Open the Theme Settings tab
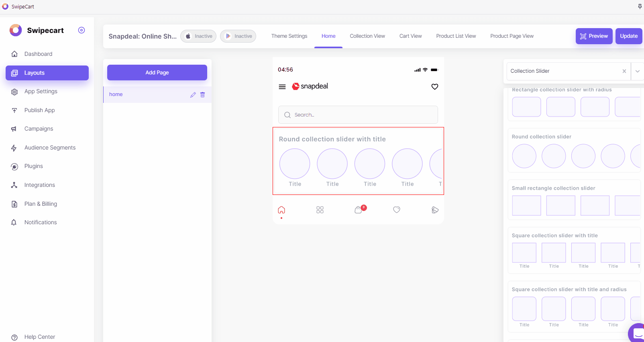This screenshot has height=342, width=644. click(289, 36)
